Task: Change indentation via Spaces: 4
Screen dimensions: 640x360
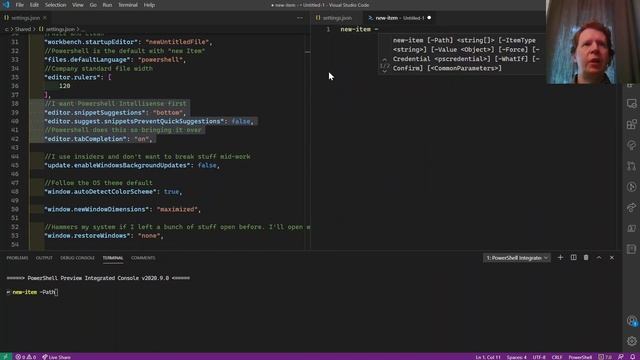Action: click(x=517, y=357)
